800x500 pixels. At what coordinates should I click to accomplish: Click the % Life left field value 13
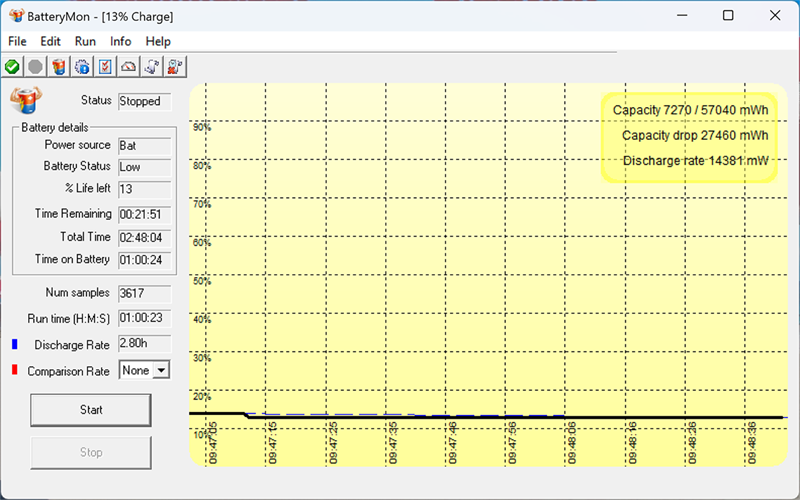click(145, 189)
